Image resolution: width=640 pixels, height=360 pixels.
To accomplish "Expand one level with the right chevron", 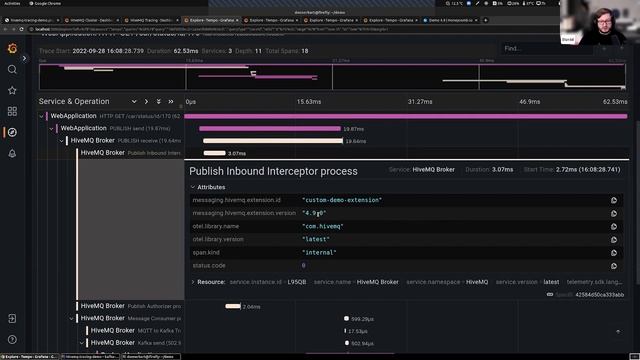I will click(x=146, y=102).
